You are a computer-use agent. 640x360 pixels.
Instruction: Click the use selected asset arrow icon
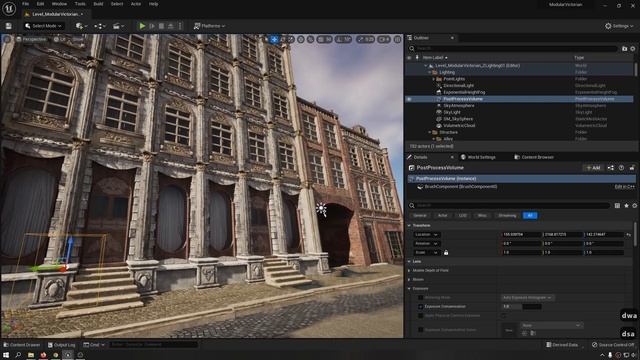tap(524, 333)
